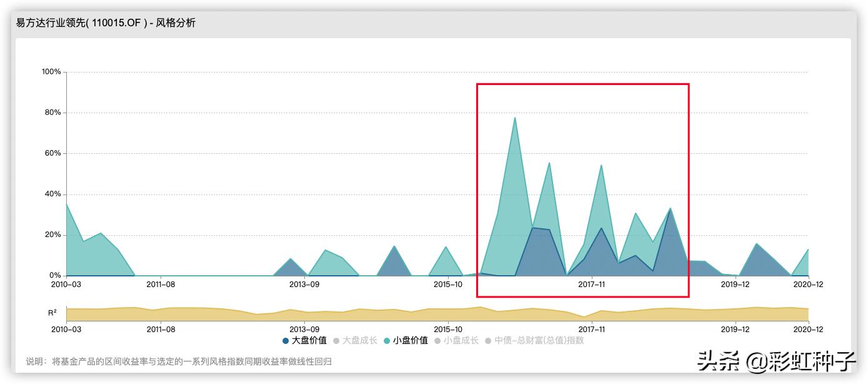The width and height of the screenshot is (868, 384).
Task: Click 2011-08 on the main chart axis
Action: click(161, 285)
